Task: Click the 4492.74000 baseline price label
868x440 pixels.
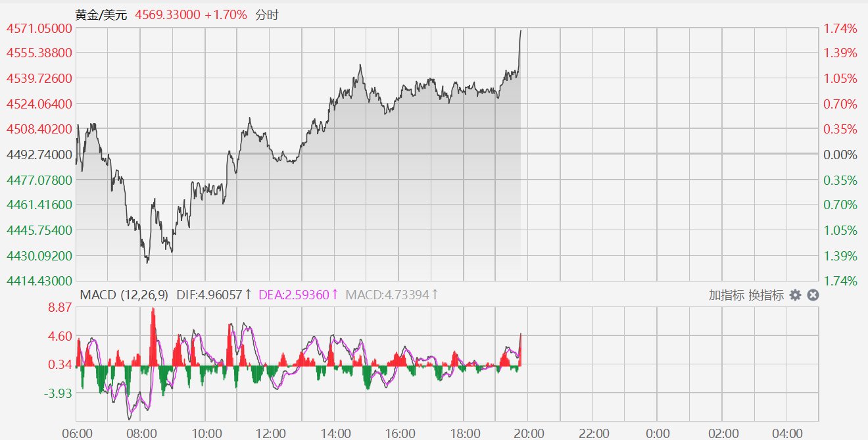Action: (x=39, y=154)
